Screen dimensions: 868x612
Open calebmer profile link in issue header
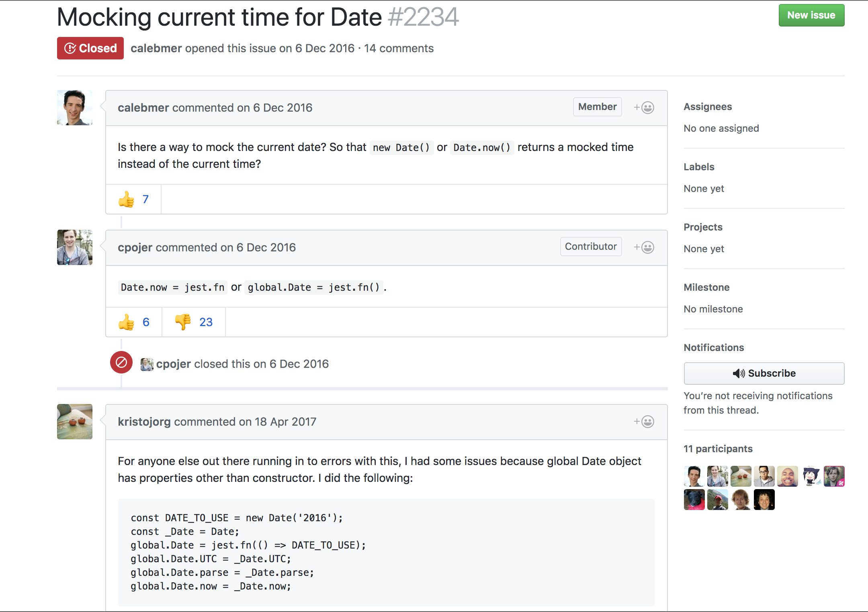tap(156, 48)
